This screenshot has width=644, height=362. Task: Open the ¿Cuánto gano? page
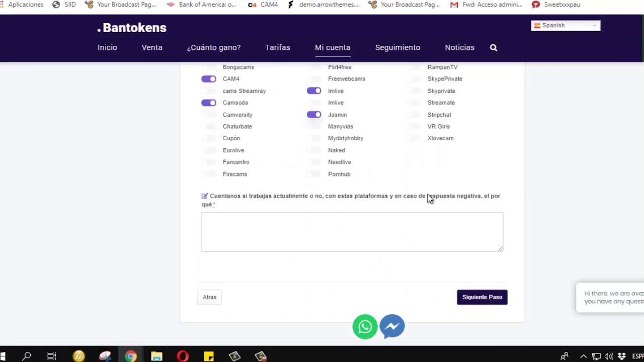214,48
